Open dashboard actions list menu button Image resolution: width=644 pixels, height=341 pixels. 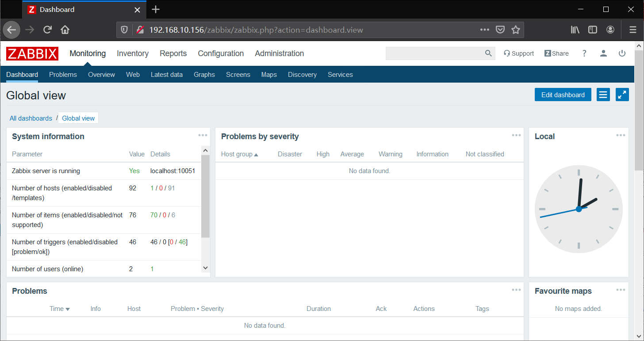603,95
